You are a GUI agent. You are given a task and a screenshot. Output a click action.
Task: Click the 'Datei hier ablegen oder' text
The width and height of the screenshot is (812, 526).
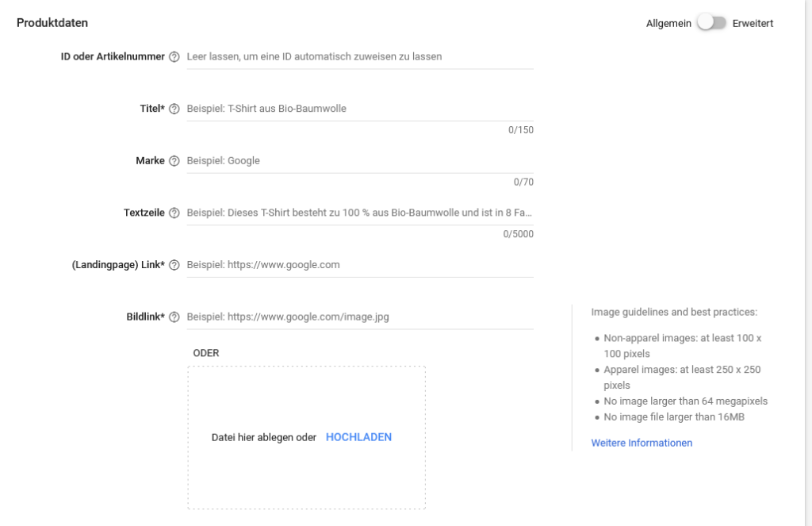[x=263, y=437]
